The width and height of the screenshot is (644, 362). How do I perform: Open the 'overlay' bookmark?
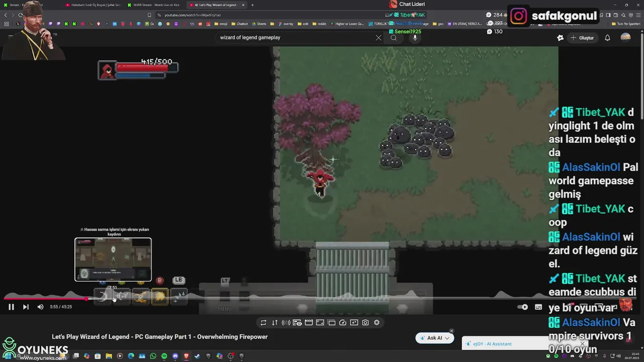pyautogui.click(x=285, y=24)
